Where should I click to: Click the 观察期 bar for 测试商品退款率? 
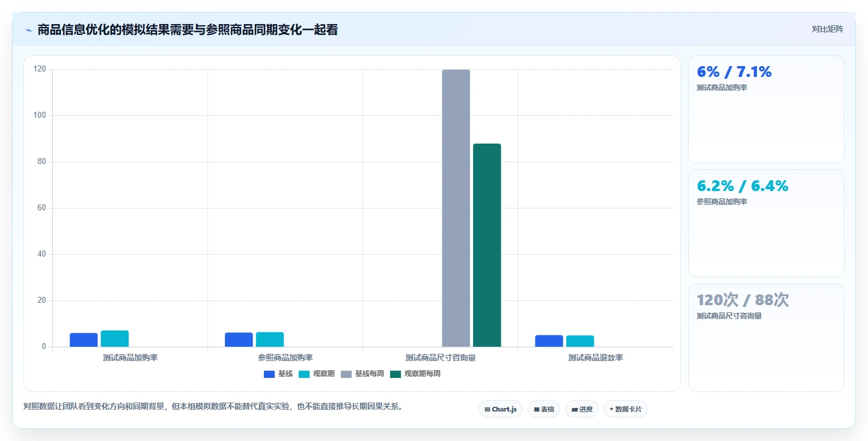(x=580, y=341)
